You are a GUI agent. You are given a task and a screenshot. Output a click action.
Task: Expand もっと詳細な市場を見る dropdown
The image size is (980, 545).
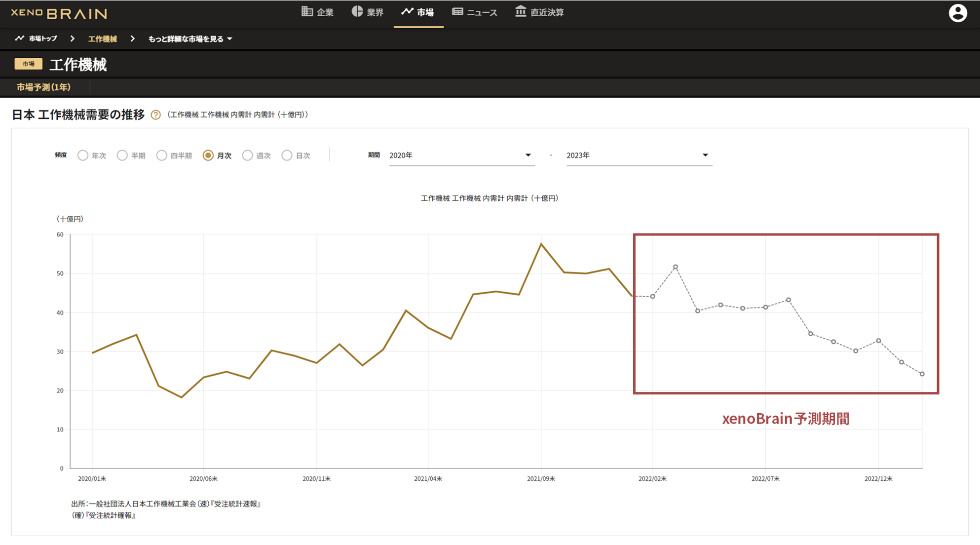(x=190, y=39)
